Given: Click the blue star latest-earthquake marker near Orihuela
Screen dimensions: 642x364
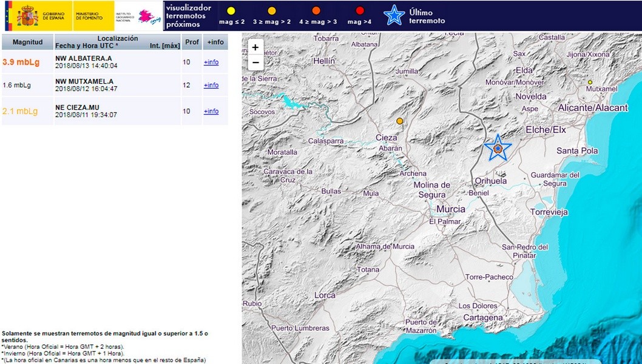Looking at the screenshot, I should click(498, 148).
